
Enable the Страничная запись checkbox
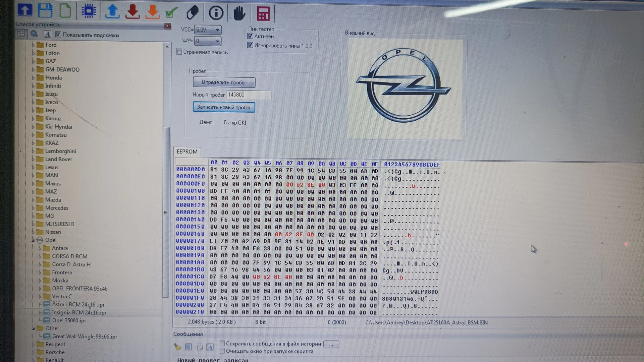click(x=179, y=52)
